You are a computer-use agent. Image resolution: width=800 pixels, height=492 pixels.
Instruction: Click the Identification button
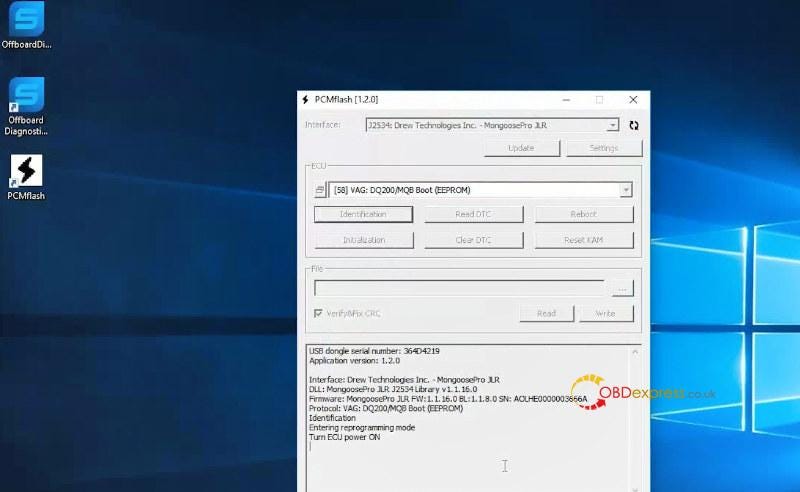363,214
